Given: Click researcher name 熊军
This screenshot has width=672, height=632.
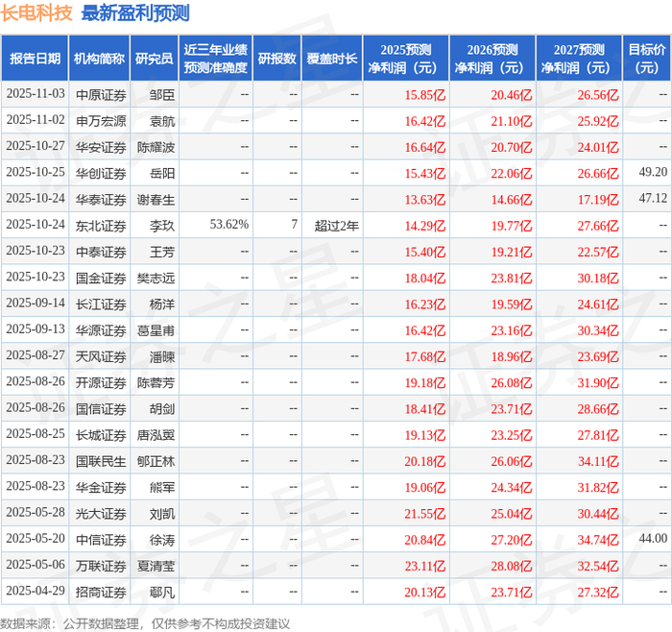Looking at the screenshot, I should [162, 487].
